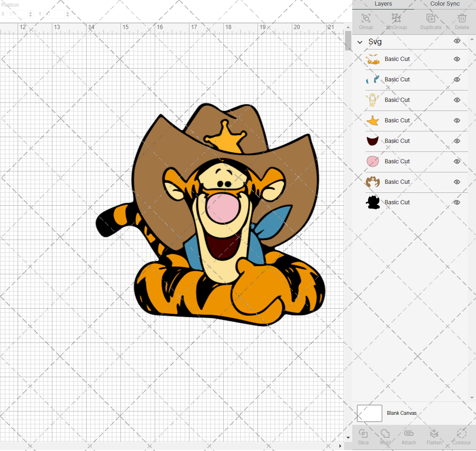
Task: Hide the orange stripes Basic Cut layer
Action: click(x=457, y=59)
